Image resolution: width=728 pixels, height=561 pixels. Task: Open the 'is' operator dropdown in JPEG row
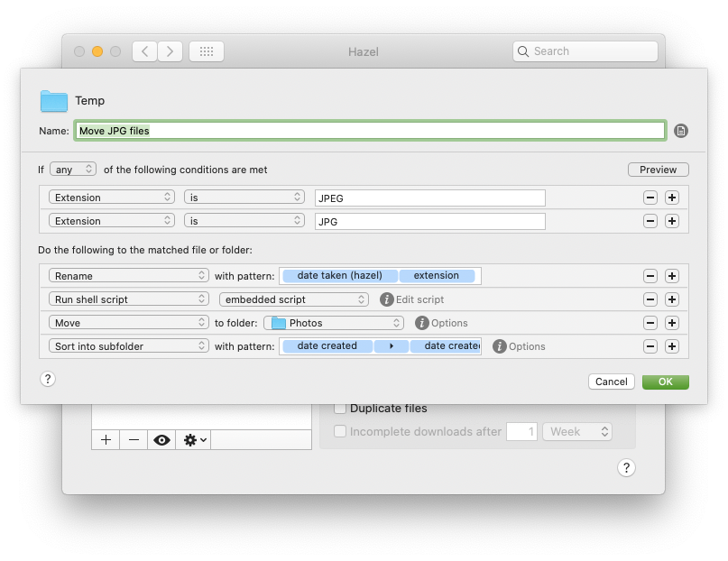pos(244,198)
